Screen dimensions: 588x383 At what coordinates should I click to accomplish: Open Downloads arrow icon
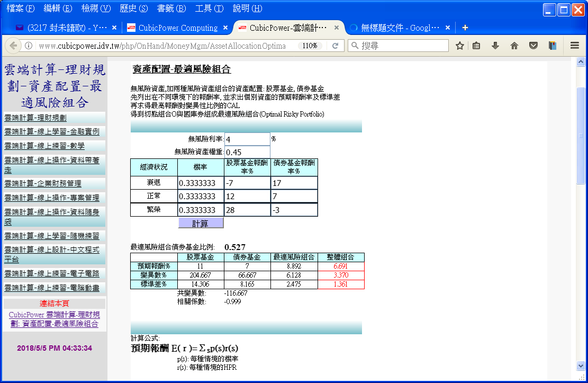pyautogui.click(x=495, y=46)
